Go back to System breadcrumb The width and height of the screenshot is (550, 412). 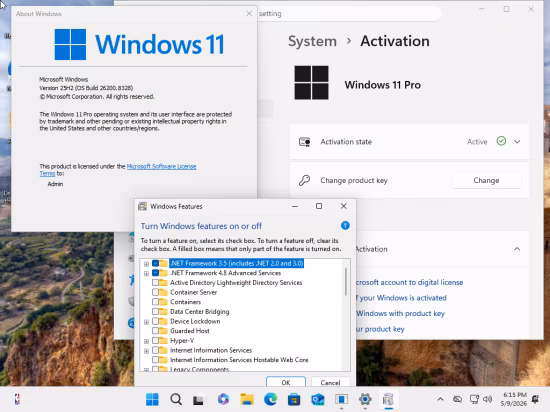(x=312, y=41)
